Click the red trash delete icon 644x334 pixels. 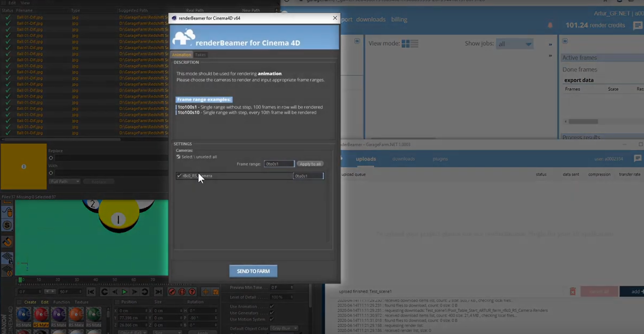coord(573,291)
